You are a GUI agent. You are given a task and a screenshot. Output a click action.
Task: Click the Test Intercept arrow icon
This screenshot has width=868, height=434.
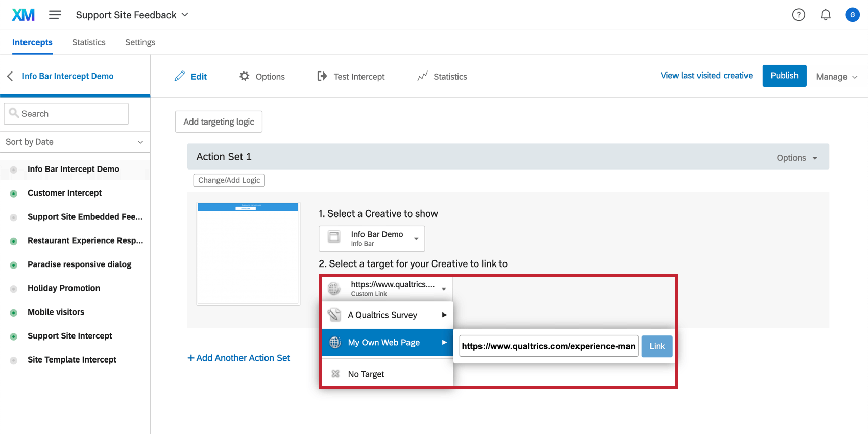[x=322, y=76]
